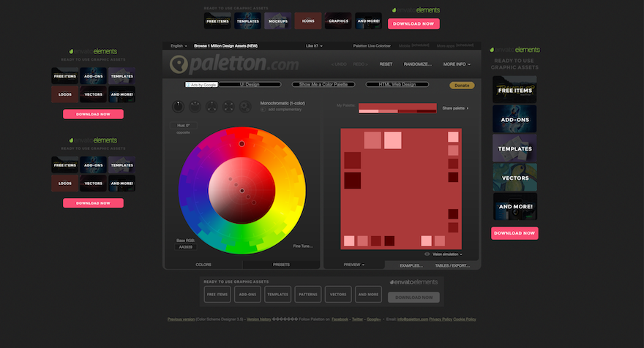Image resolution: width=644 pixels, height=348 pixels.
Task: Click ICONS thumbnail in top banner
Action: 308,21
